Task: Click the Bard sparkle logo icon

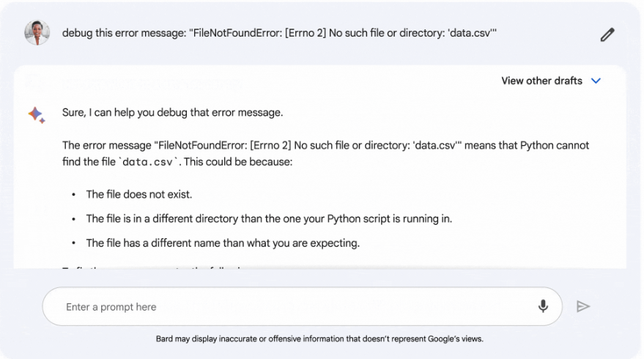Action: coord(36,114)
